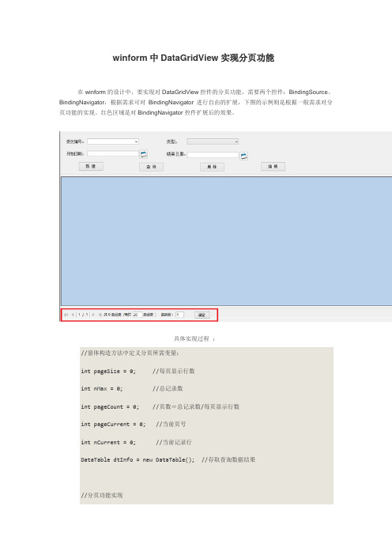Open the first combo box dropdown
392x555 pixels.
coord(113,142)
